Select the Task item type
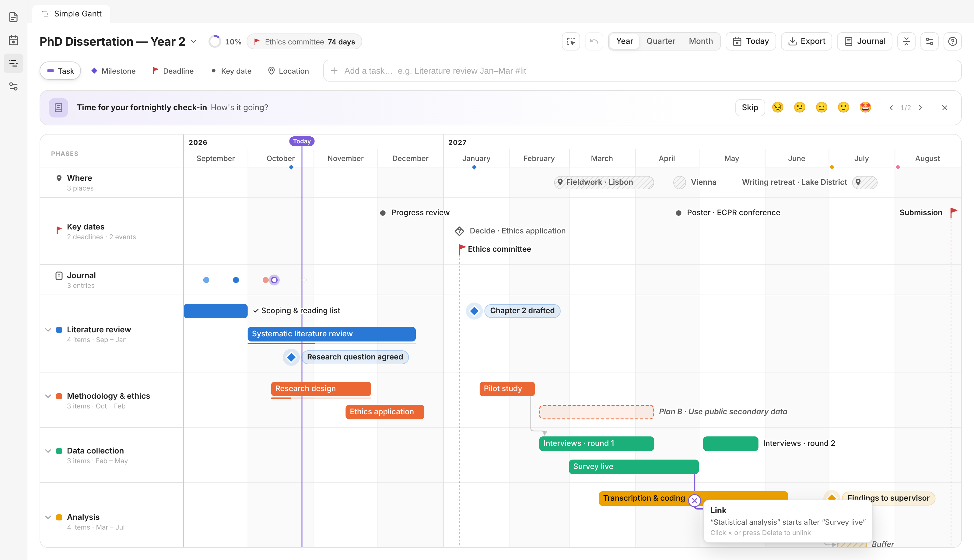Screen dimensions: 974x560 [60, 71]
